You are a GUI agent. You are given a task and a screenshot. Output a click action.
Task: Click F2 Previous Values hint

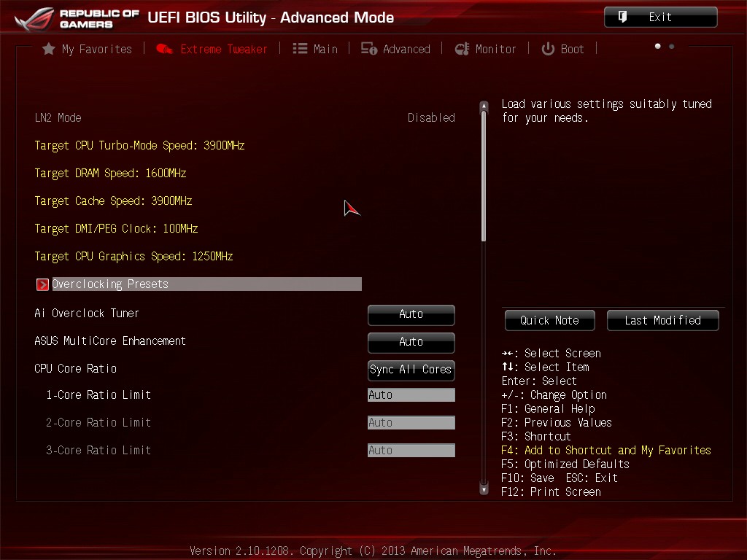tap(557, 422)
